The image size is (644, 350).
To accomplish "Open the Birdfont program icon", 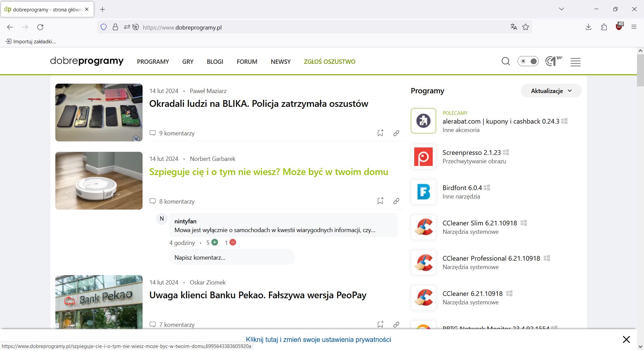I will [423, 192].
